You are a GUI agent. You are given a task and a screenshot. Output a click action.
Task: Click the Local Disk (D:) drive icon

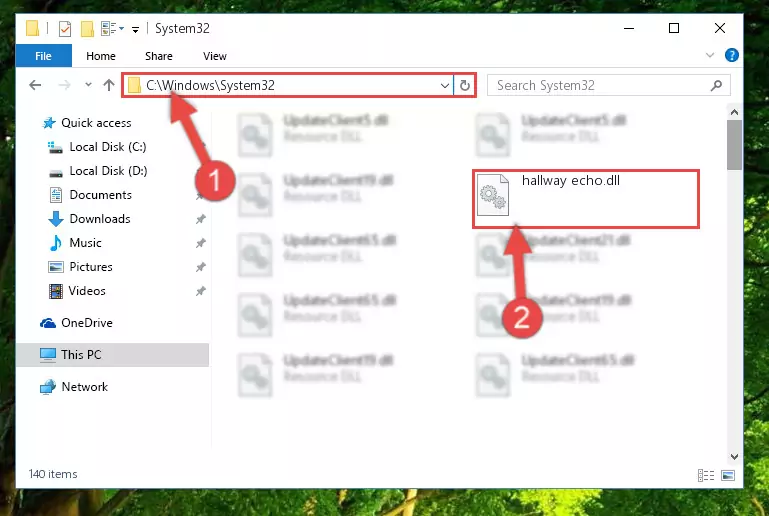pos(56,173)
